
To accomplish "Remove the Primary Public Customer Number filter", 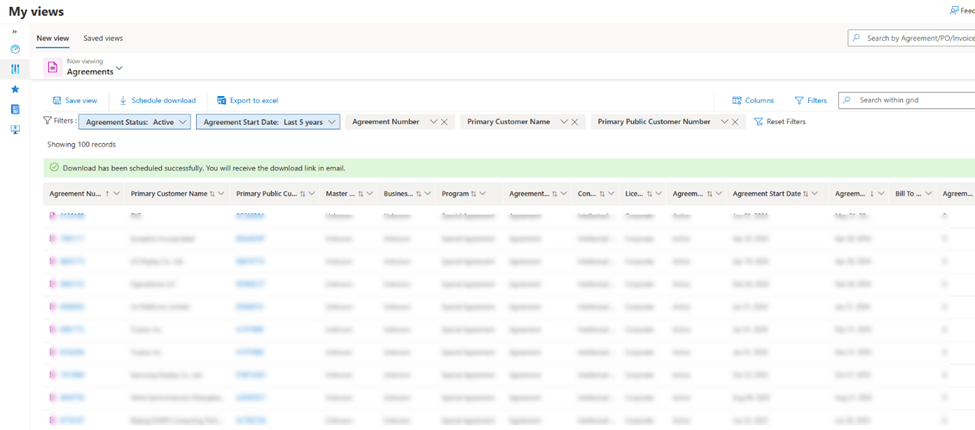I will [734, 122].
